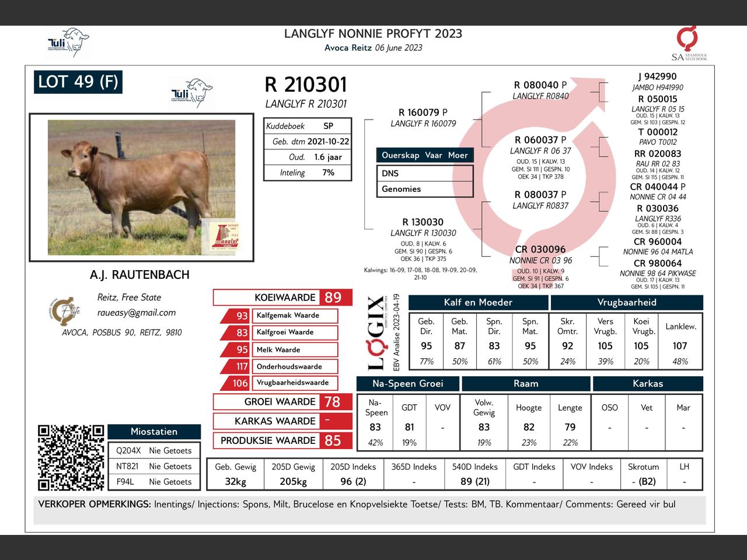Click the Geb. Gewig 32kg cell
Viewport: 747px width, 560px height.
[235, 474]
